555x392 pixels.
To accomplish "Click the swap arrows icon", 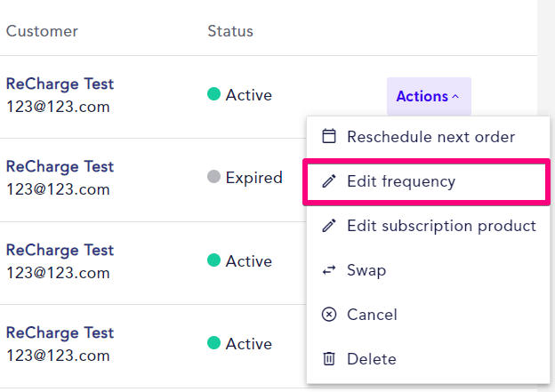I will (x=329, y=270).
